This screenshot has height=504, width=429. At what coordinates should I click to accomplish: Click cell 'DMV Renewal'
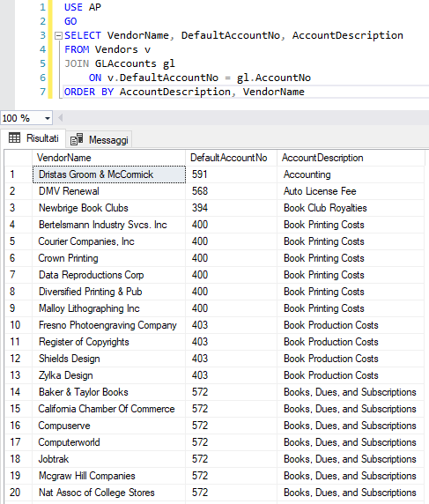click(109, 191)
